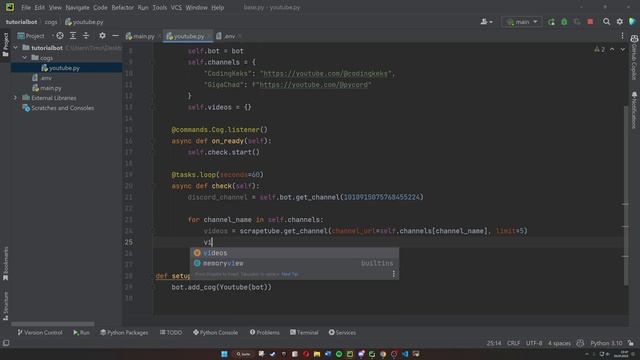Open the TODO tool window
Viewport: 640px width, 360px height.
[x=171, y=333]
